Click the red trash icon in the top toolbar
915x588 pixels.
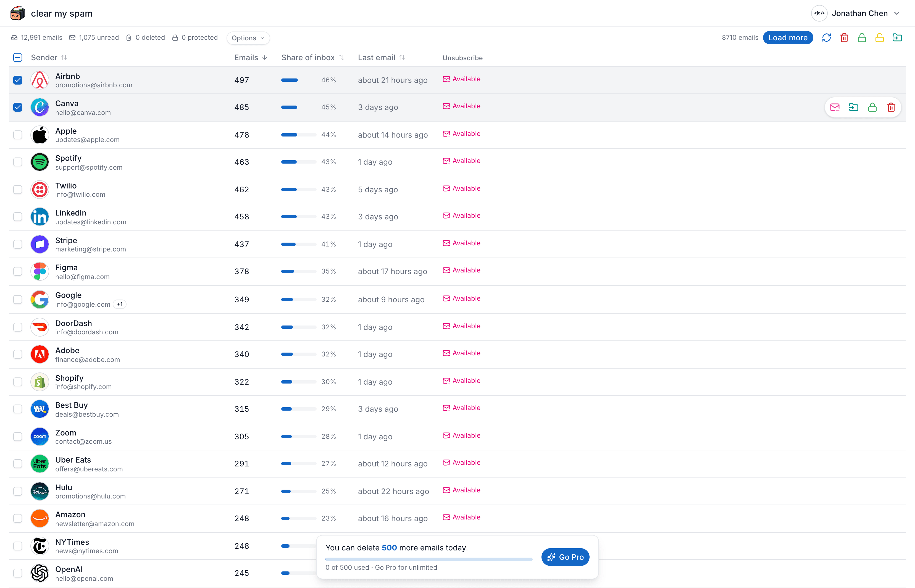click(x=844, y=37)
